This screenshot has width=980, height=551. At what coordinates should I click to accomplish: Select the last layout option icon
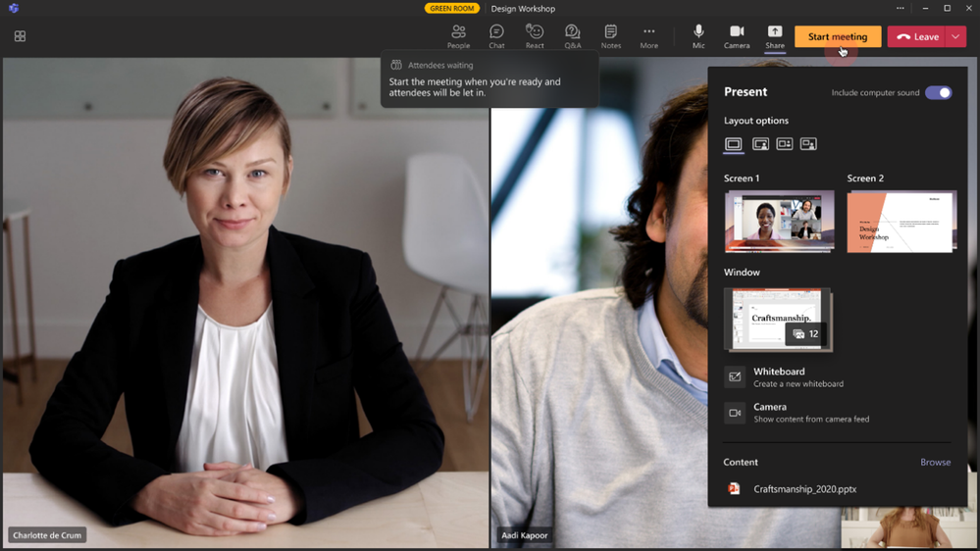[x=808, y=144]
